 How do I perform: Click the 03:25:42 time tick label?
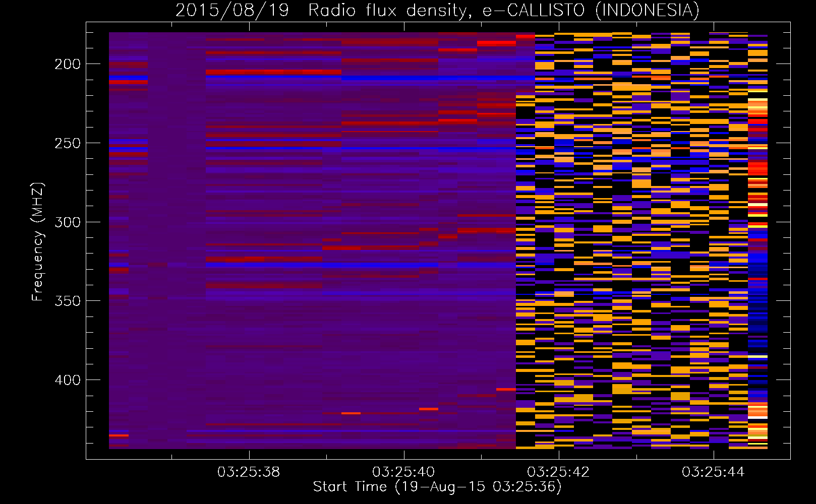coord(558,472)
